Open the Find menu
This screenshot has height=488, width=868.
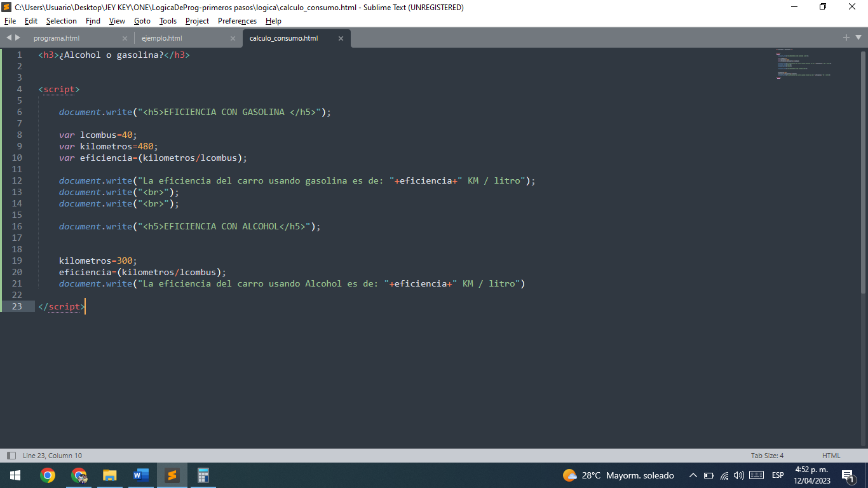click(93, 21)
